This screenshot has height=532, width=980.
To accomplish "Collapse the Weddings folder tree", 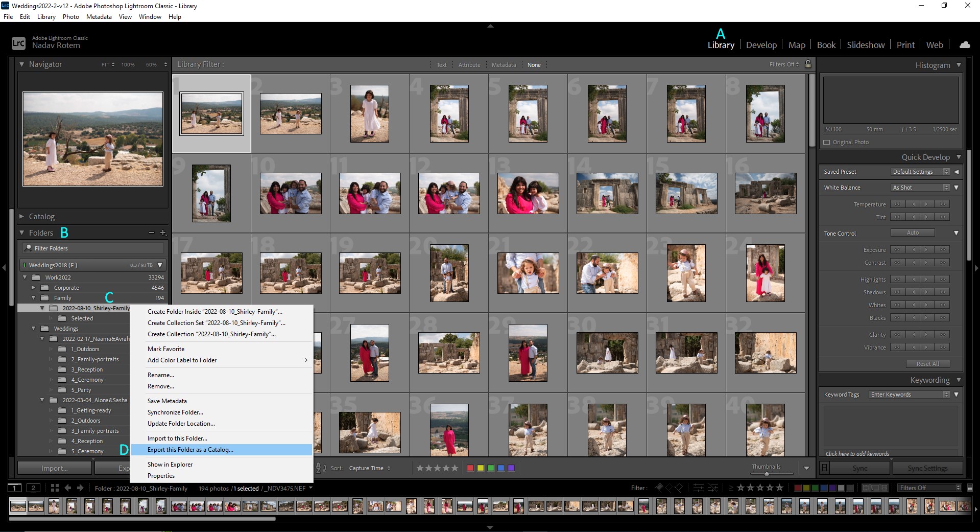I will (33, 329).
